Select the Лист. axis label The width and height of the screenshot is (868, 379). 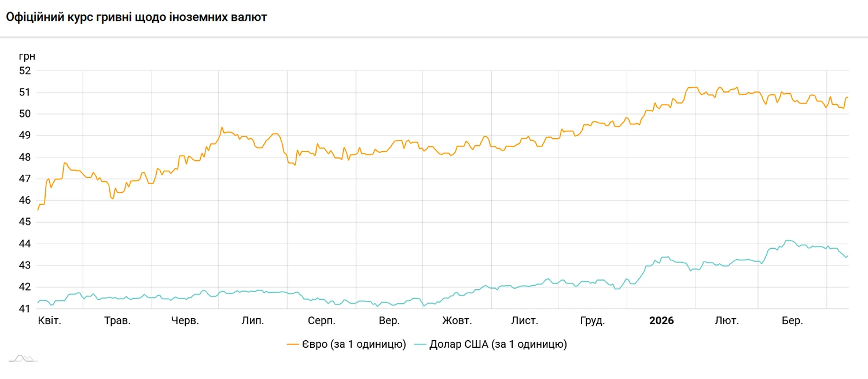tap(525, 321)
